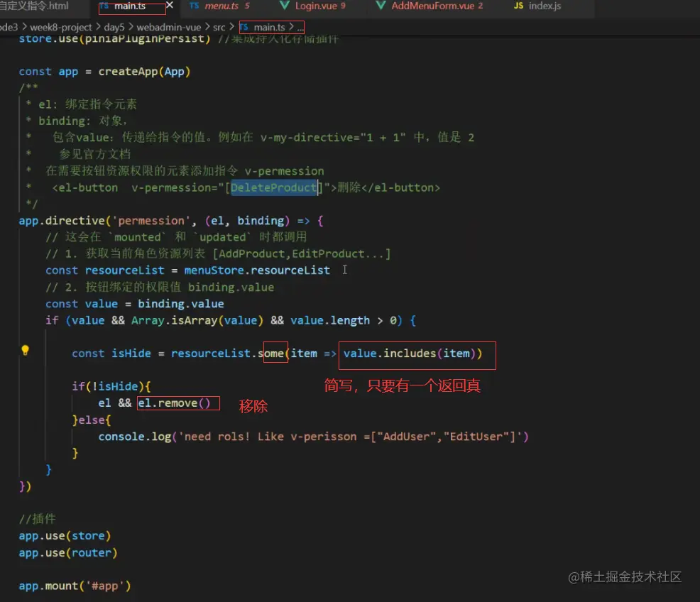
Task: Click value.length in the if condition
Action: tap(330, 320)
